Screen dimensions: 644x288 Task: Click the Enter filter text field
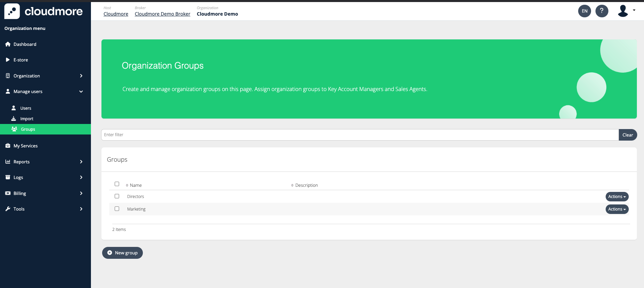(x=360, y=135)
